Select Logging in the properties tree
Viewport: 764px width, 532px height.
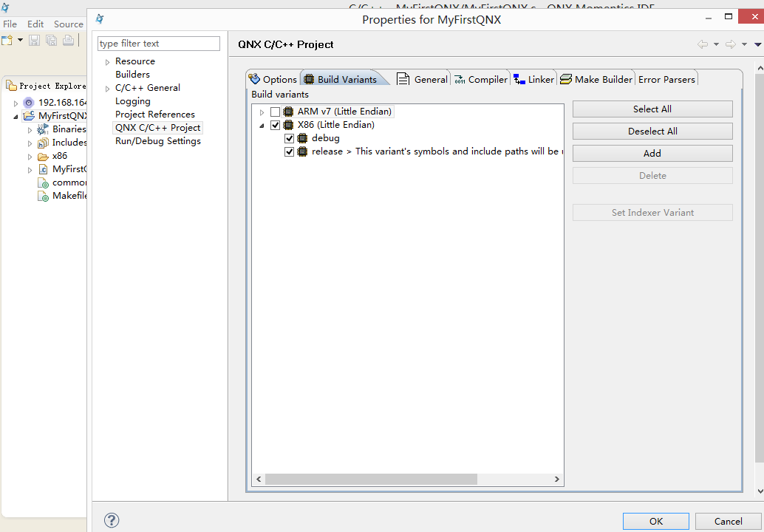(x=132, y=101)
